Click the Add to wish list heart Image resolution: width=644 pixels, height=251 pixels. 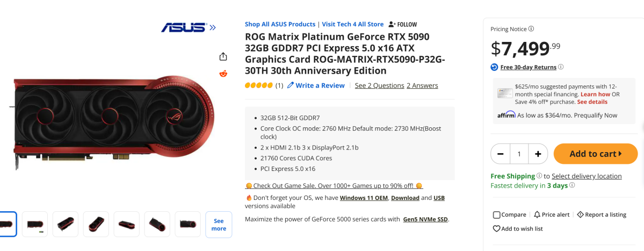[x=497, y=228]
